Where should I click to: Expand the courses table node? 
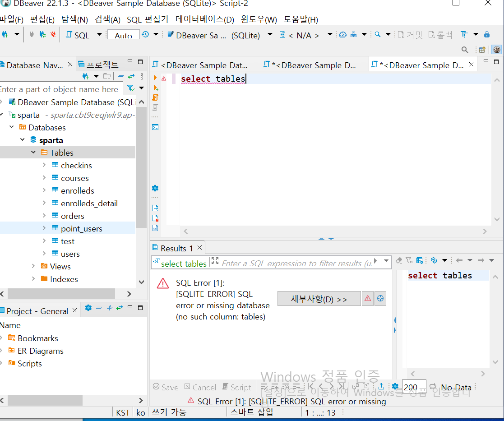pos(44,177)
